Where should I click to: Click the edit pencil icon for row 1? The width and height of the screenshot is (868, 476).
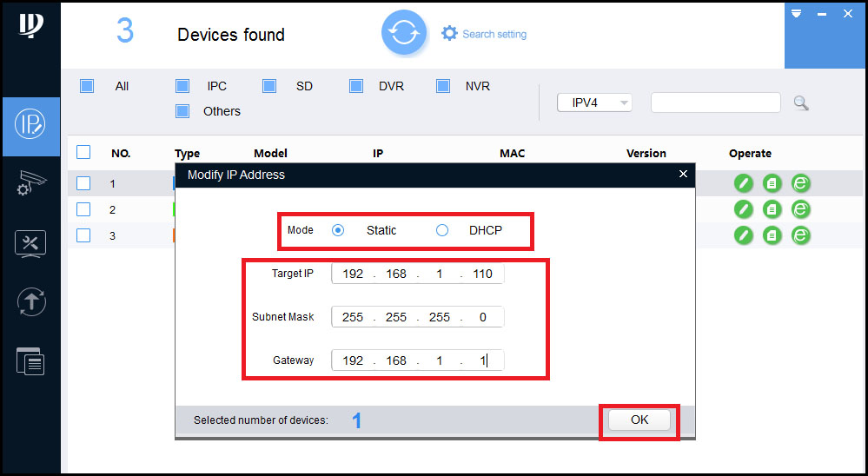pos(744,183)
